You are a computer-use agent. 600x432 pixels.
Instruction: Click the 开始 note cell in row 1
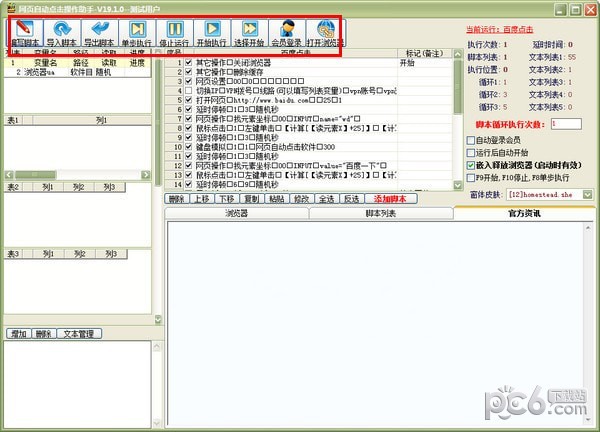(425, 62)
